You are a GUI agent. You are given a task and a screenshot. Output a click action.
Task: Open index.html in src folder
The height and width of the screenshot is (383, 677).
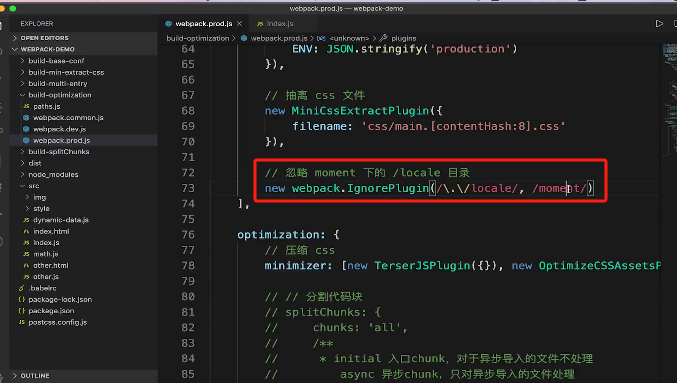pyautogui.click(x=51, y=231)
